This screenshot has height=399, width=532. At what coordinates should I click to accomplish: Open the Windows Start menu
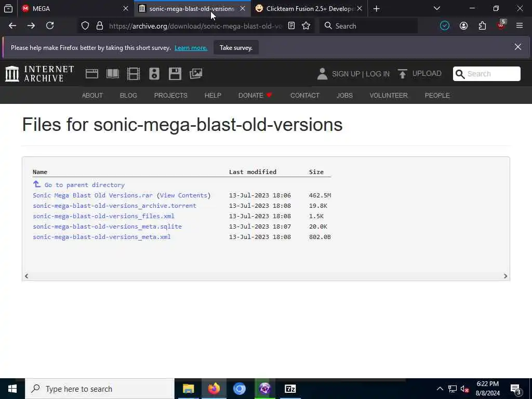point(12,389)
